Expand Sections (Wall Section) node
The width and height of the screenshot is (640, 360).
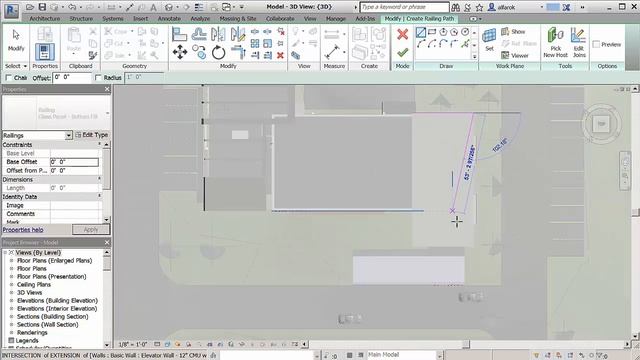[x=11, y=325]
